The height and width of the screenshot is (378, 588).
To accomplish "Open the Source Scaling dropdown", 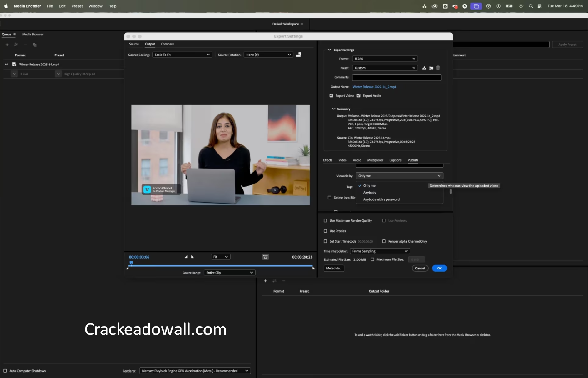I will click(x=182, y=55).
